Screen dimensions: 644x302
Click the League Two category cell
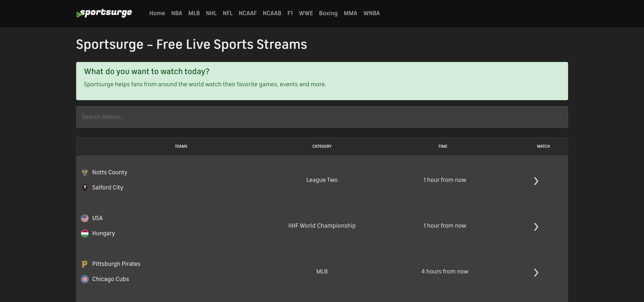tap(322, 180)
